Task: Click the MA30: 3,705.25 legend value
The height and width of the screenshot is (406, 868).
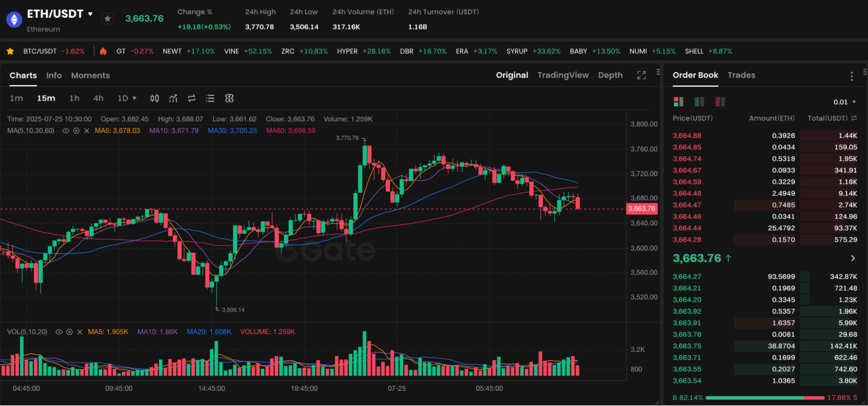Action: tap(232, 131)
